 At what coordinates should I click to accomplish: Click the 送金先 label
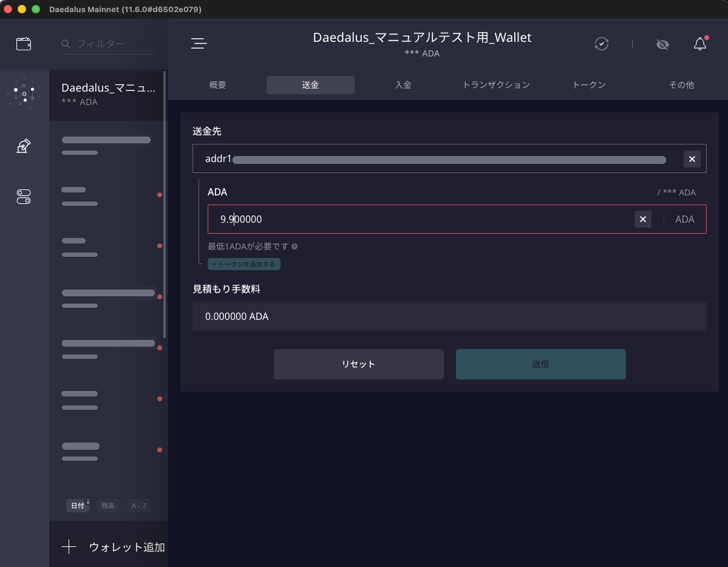207,131
